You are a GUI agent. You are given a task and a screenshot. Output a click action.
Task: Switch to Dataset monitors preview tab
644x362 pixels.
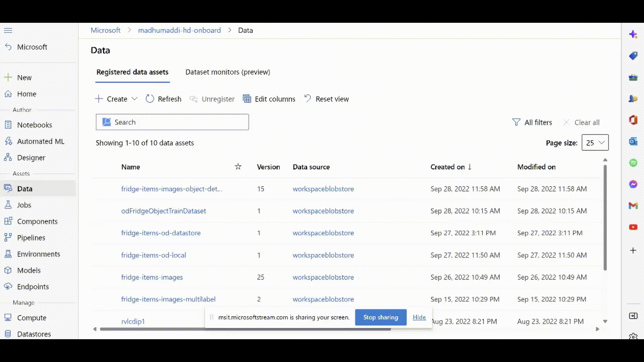pos(228,72)
